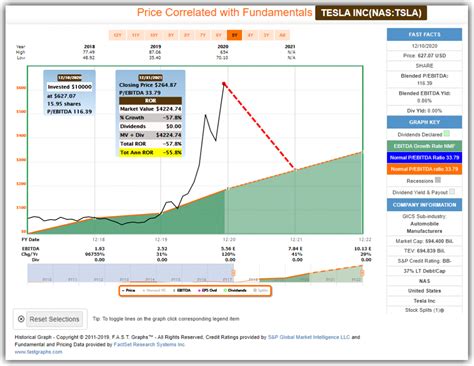Viewport: 474px width, 366px height.
Task: Click the Market Cap 594.400 Bil row
Action: tap(424, 241)
